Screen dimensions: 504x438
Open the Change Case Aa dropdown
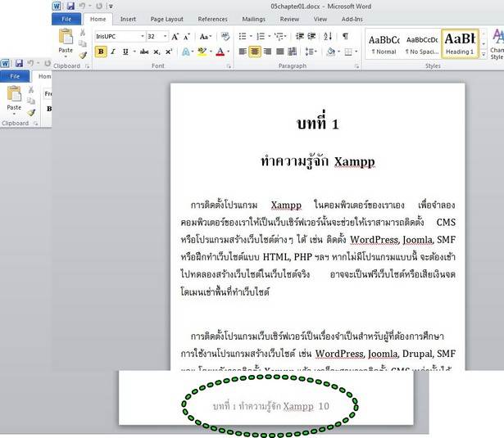206,37
